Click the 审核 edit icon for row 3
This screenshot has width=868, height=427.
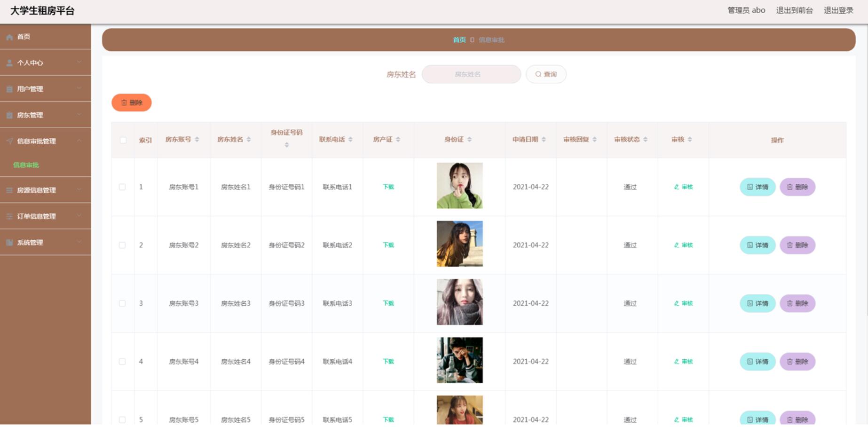[676, 304]
